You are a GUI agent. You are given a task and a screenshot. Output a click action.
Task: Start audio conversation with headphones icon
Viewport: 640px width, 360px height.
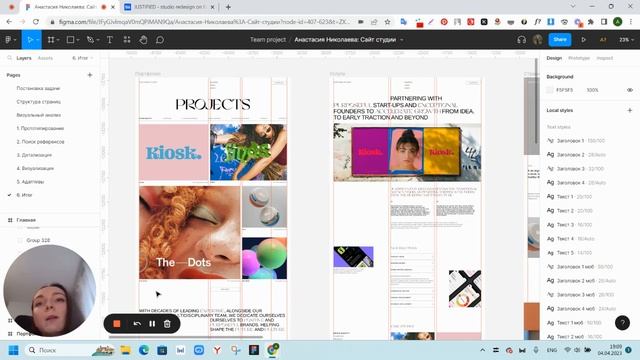click(x=521, y=40)
